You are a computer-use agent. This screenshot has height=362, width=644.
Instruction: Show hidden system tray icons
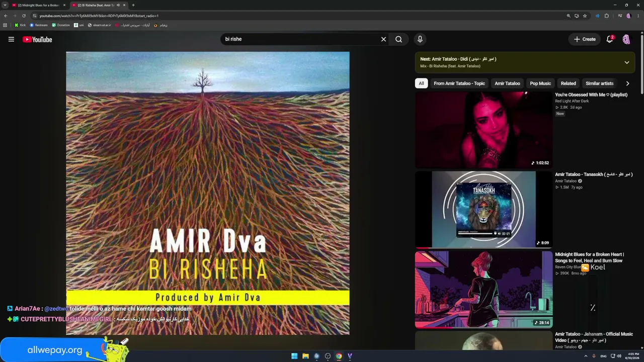[x=586, y=356]
